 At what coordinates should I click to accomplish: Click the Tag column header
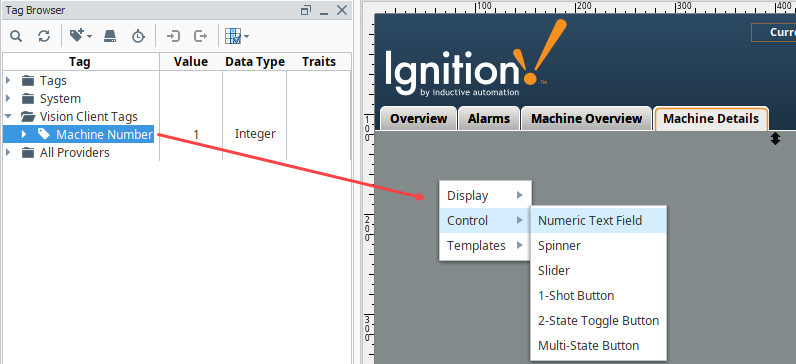[80, 62]
